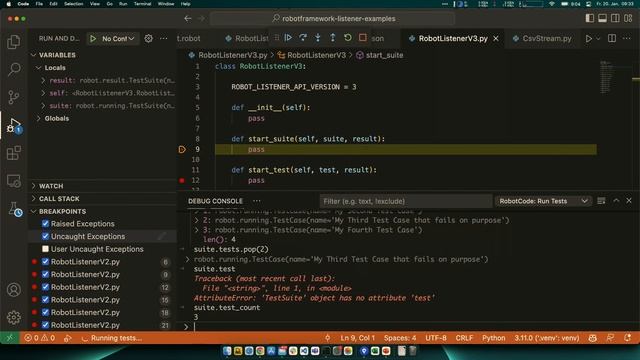Toggle the Raised Exceptions checkbox
The width and height of the screenshot is (640, 360).
coord(45,224)
